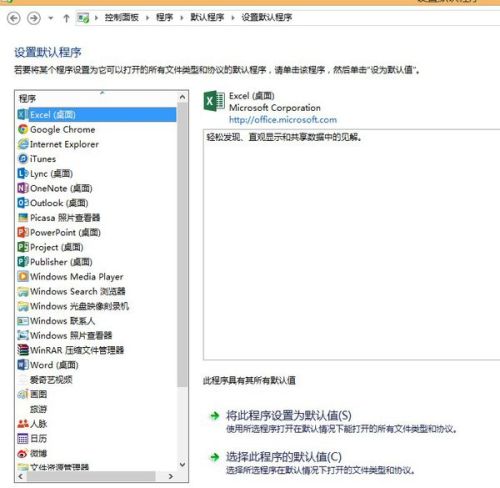Select Windows 照片查看器 icon
Screen dimensions: 500x488
tap(23, 335)
